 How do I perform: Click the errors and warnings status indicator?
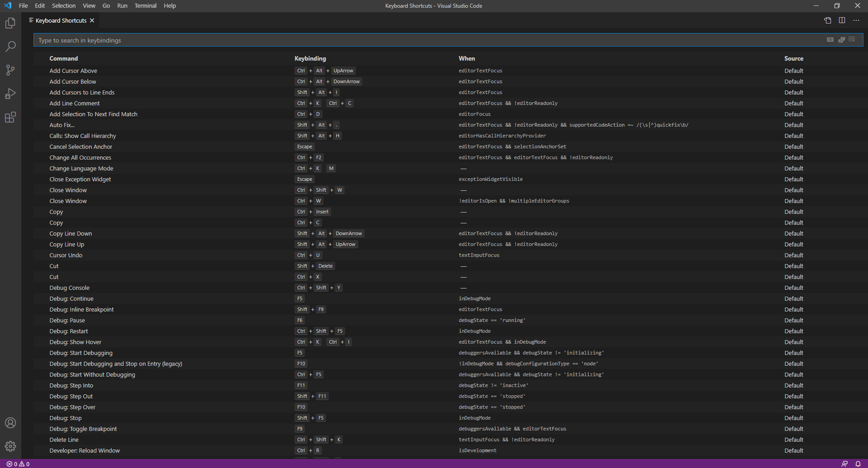[x=18, y=464]
